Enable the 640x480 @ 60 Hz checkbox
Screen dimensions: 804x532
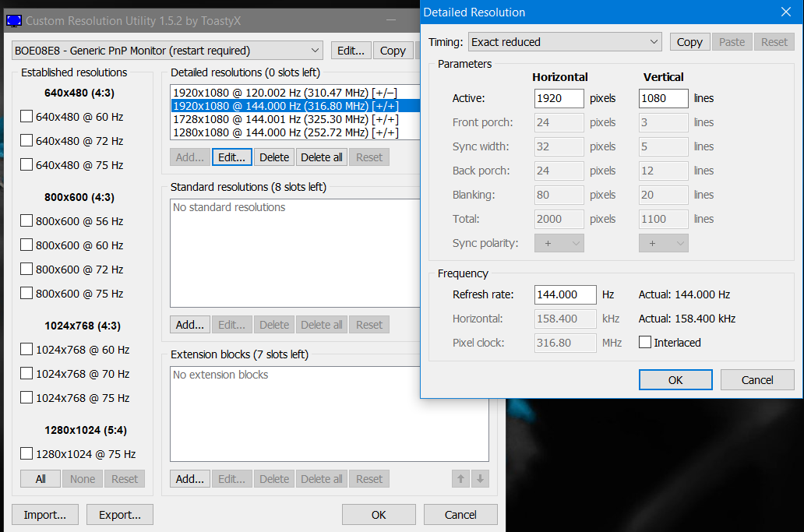click(26, 117)
